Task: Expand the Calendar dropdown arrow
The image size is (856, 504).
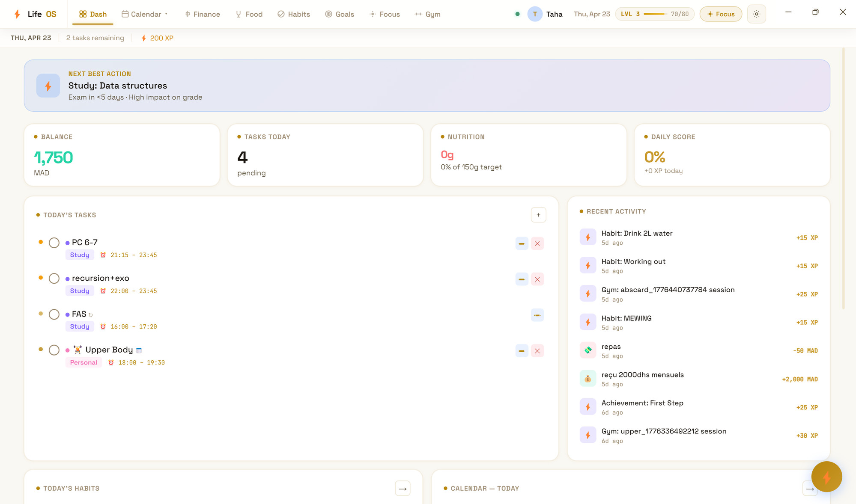Action: 166,14
